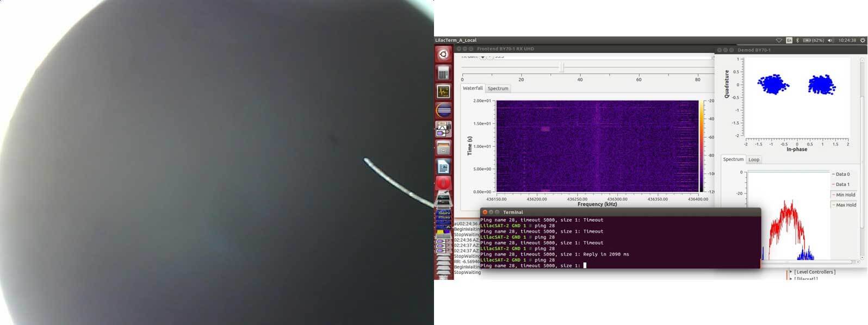Toggle the Data 1 trace in the legend
Image resolution: width=868 pixels, height=325 pixels.
pos(841,184)
